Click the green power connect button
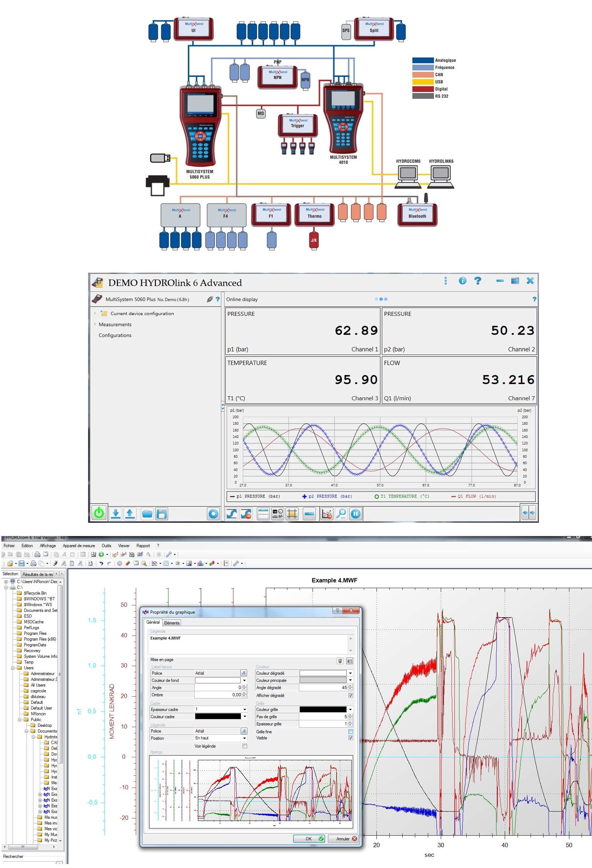This screenshot has height=868, width=592. (x=99, y=513)
